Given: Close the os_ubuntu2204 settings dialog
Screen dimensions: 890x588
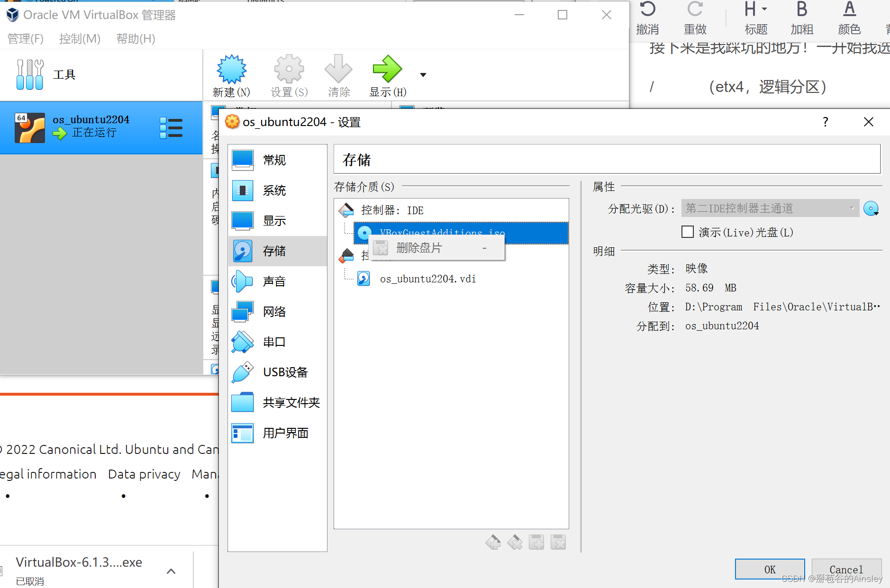Looking at the screenshot, I should coord(869,122).
